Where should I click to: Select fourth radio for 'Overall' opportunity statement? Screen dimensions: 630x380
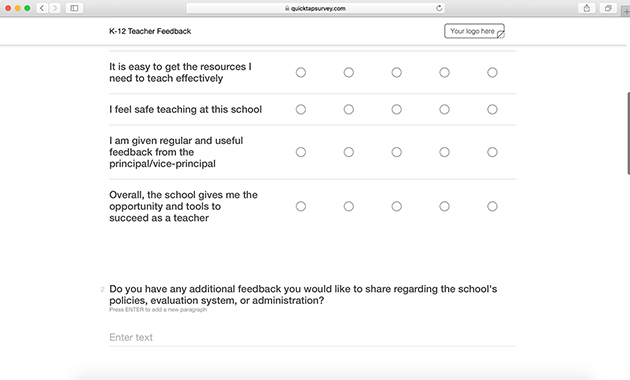(x=444, y=206)
